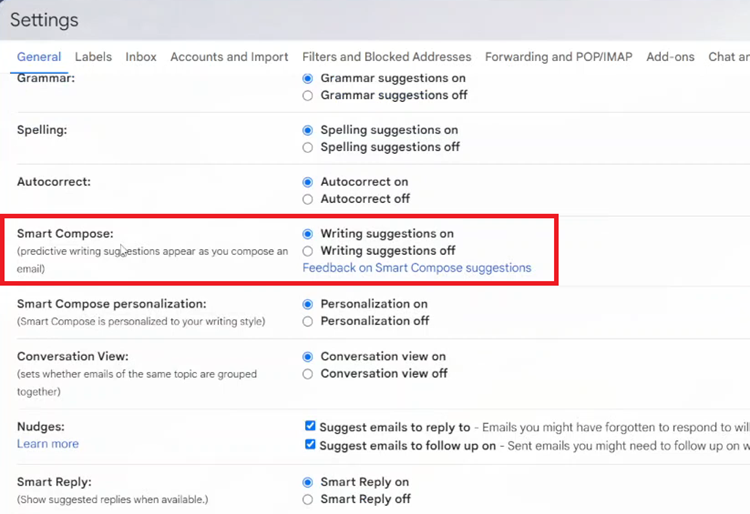This screenshot has width=750, height=514.
Task: Go to Filters and Blocked Addresses tab
Action: (386, 57)
